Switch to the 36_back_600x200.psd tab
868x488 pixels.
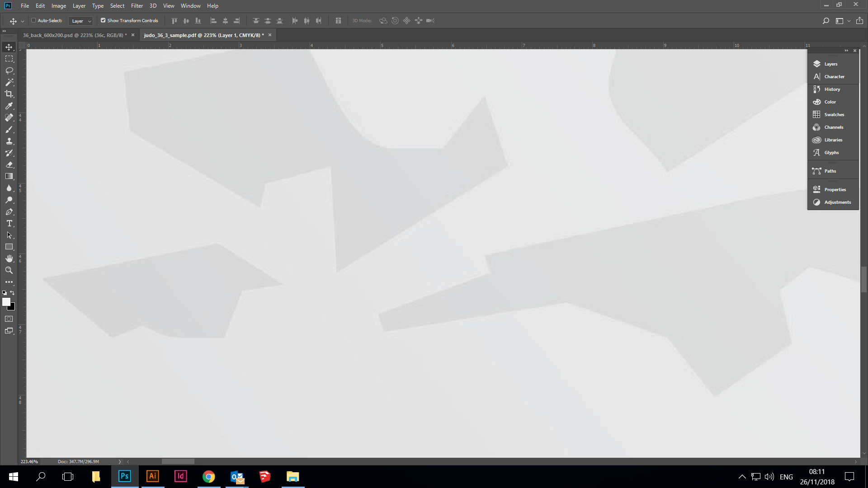point(75,35)
